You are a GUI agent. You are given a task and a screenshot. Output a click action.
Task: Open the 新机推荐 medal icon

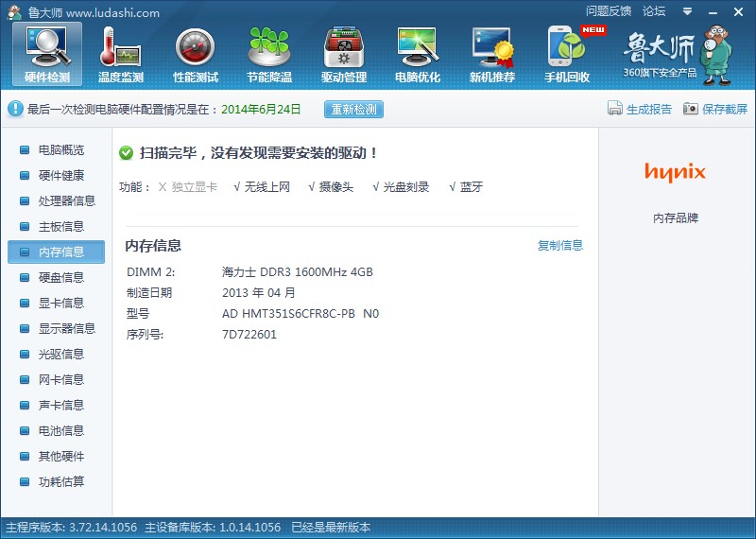pyautogui.click(x=492, y=55)
